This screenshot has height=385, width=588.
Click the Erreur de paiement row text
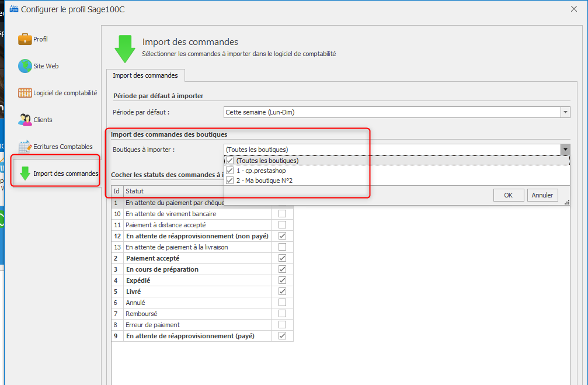pyautogui.click(x=152, y=325)
